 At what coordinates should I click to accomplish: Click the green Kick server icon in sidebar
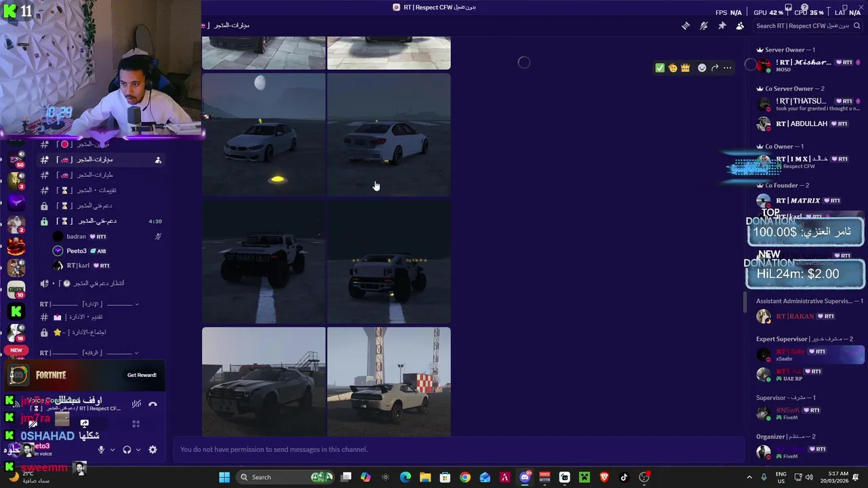point(16,311)
